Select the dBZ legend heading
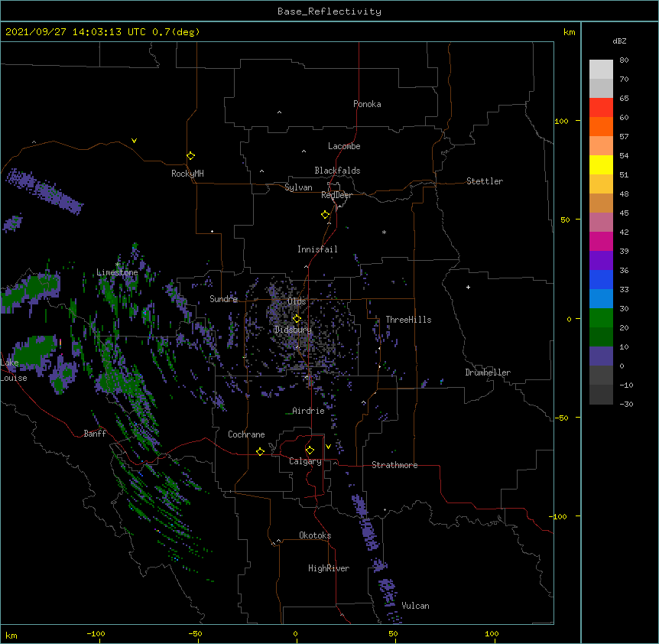 (619, 41)
